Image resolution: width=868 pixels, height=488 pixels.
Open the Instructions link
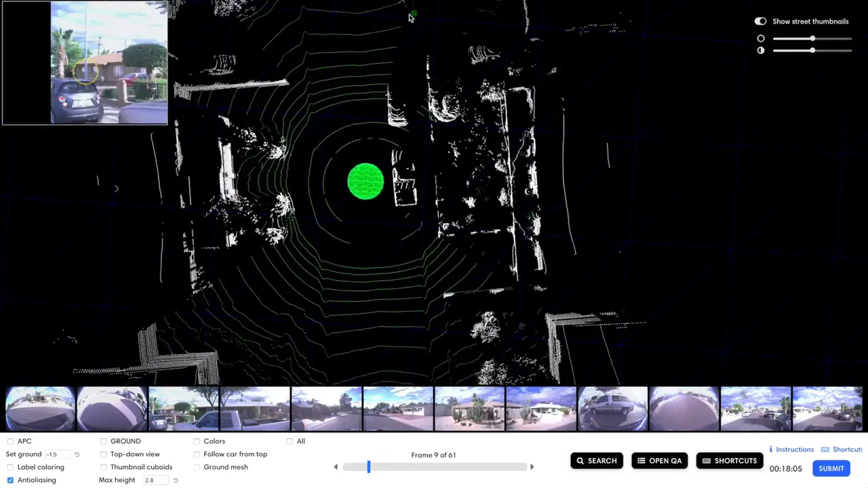point(791,449)
